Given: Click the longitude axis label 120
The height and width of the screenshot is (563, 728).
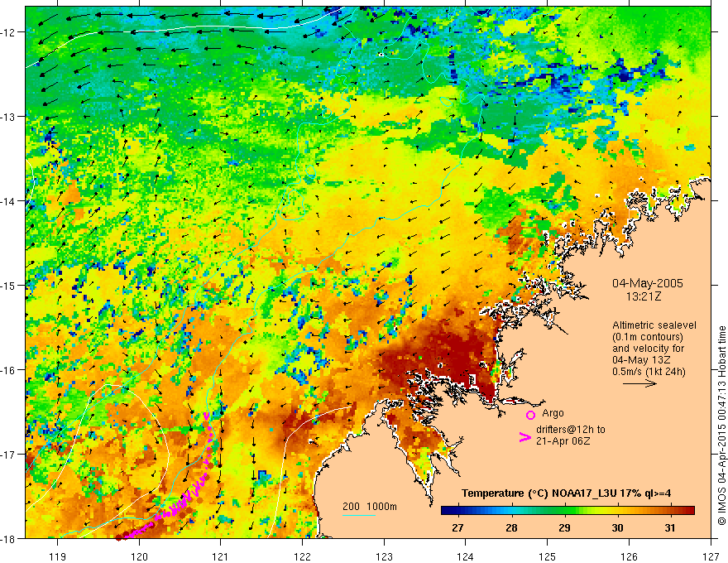Looking at the screenshot, I should (x=139, y=556).
